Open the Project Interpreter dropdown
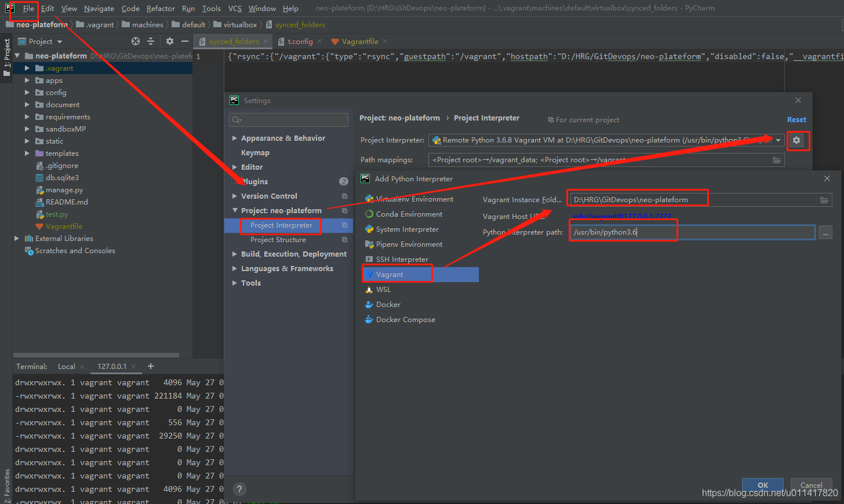Image resolution: width=844 pixels, height=504 pixels. pyautogui.click(x=778, y=140)
